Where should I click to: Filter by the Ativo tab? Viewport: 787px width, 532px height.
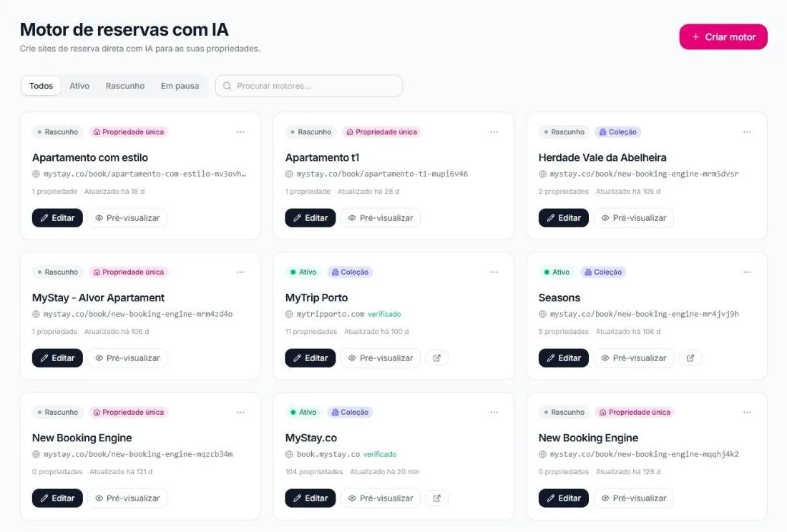[79, 86]
